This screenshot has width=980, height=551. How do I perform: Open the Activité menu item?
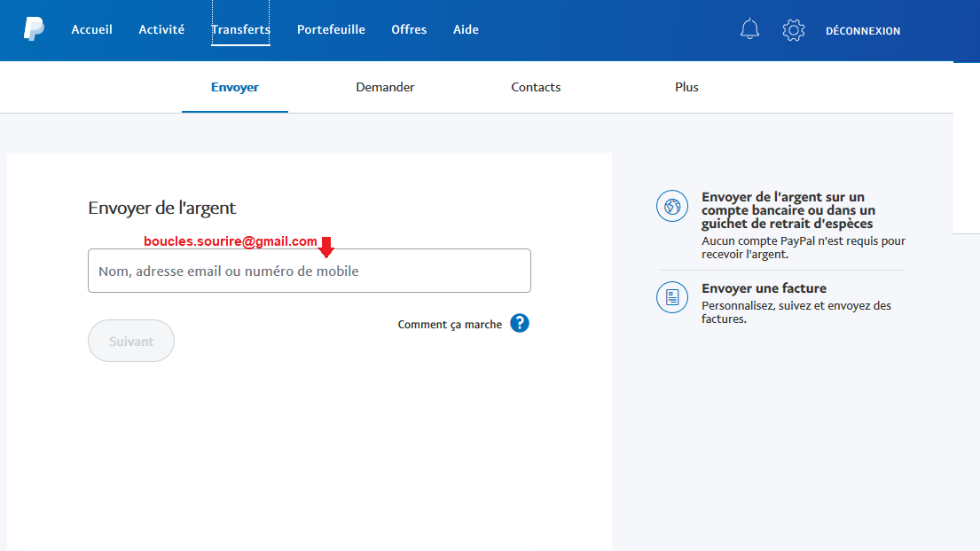click(x=161, y=29)
